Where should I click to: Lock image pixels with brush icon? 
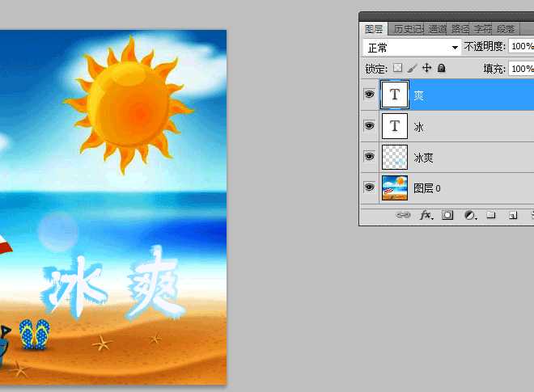412,69
